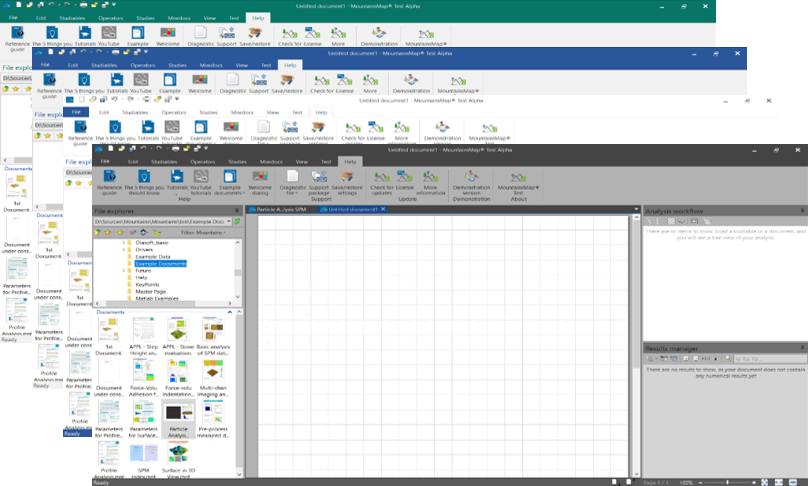Select the Particle Analysis document thumbnail
The height and width of the screenshot is (486, 808).
[x=178, y=420]
